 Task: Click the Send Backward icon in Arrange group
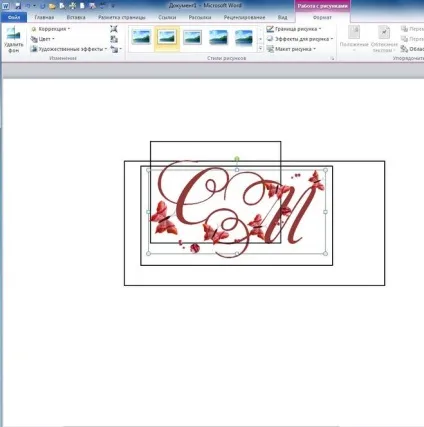(404, 39)
